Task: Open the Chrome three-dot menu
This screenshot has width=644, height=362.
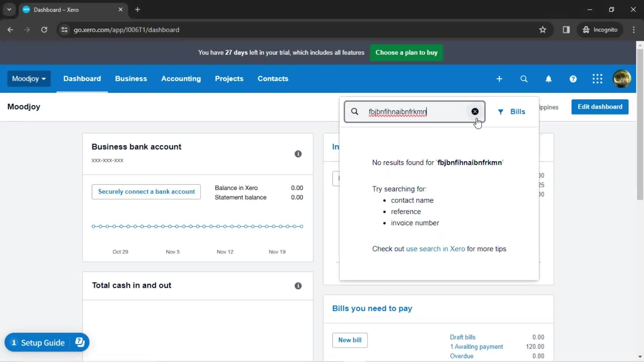Action: tap(634, 30)
